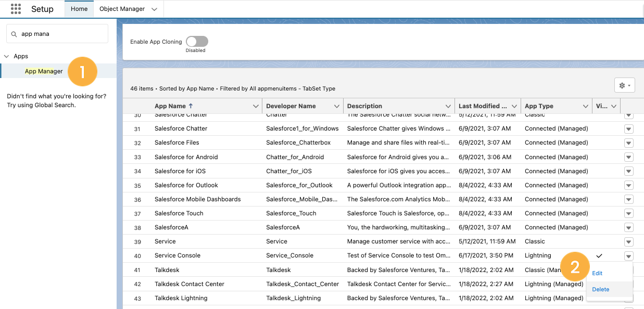This screenshot has height=309, width=644.
Task: Open row actions for Service app
Action: pos(629,242)
